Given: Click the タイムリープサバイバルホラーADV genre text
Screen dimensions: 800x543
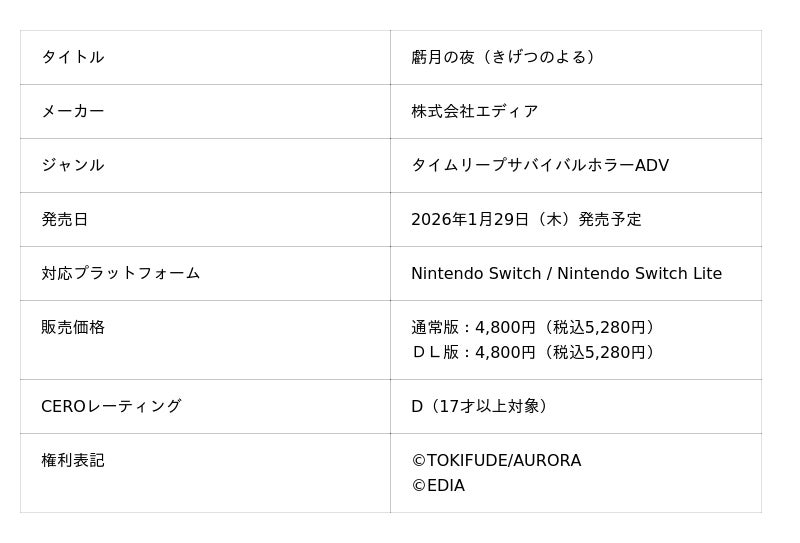Looking at the screenshot, I should click(540, 165).
